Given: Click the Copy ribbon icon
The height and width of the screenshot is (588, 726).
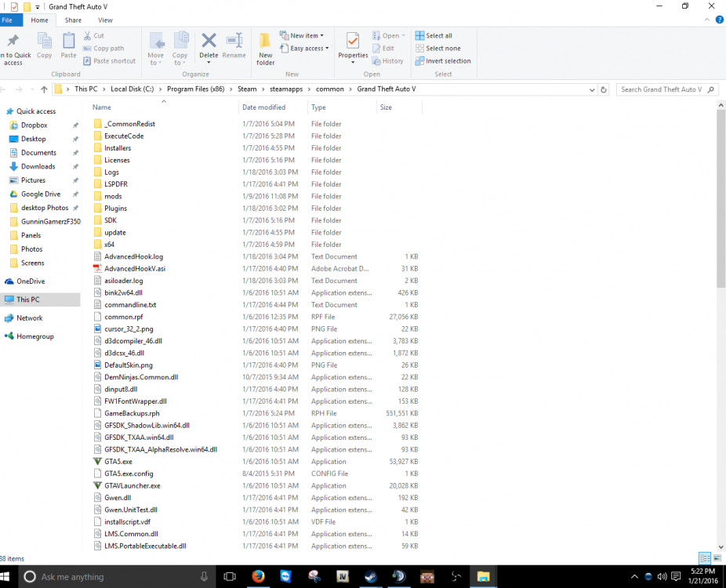Looking at the screenshot, I should (45, 41).
